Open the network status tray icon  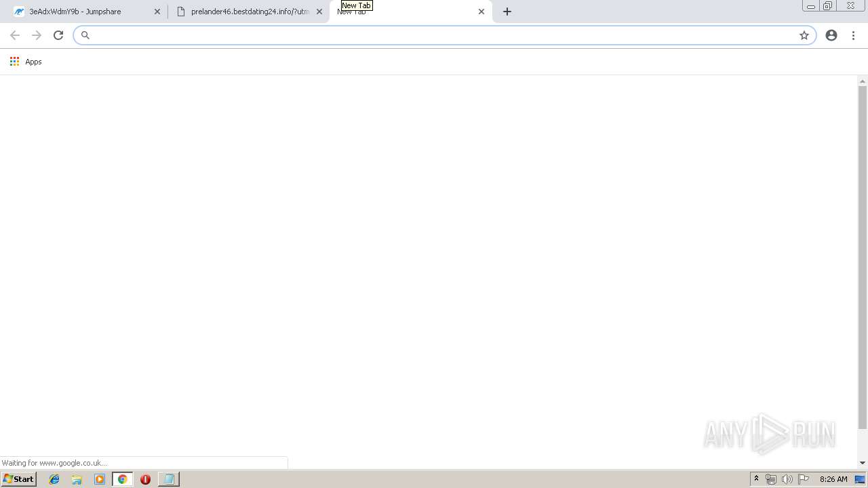(x=770, y=479)
